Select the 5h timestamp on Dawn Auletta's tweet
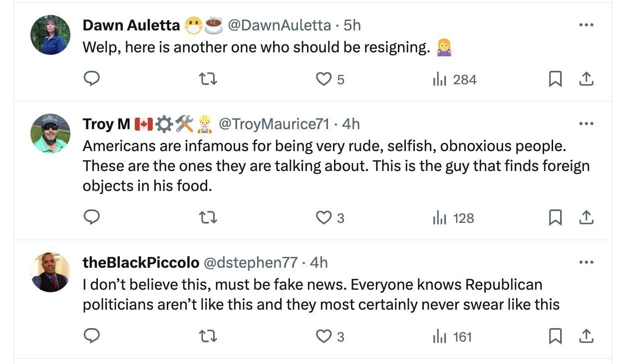The image size is (621, 364). (352, 25)
